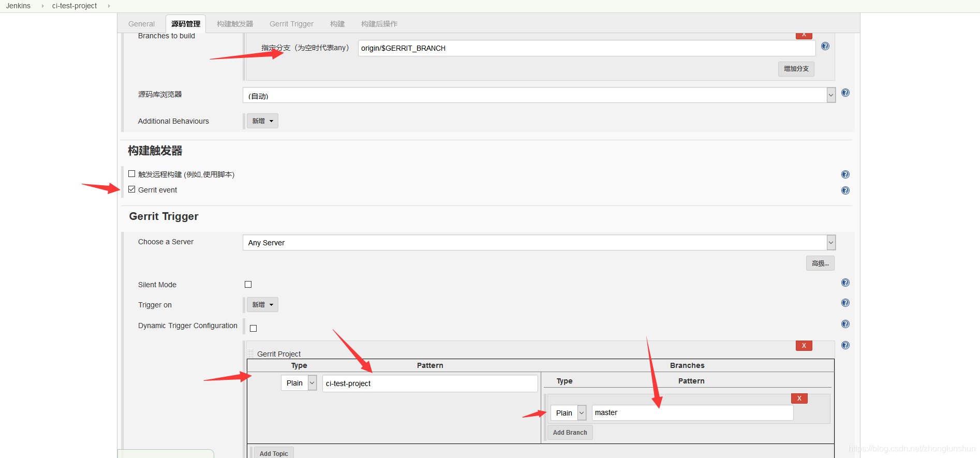Click the master branch pattern input
Image resolution: width=980 pixels, height=458 pixels.
(x=692, y=412)
